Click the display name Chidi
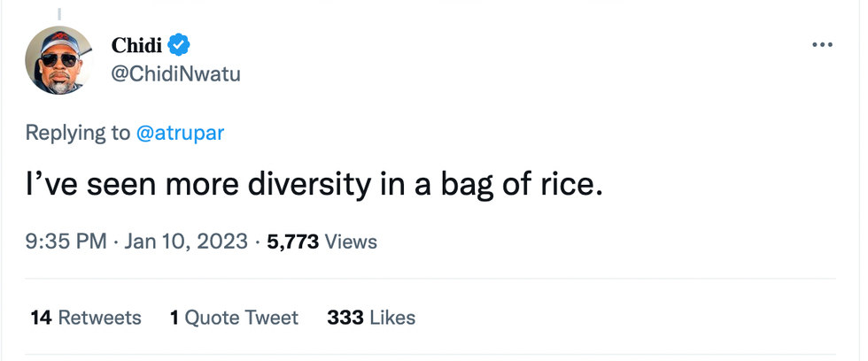Viewport: 868px width, 361px height. pyautogui.click(x=138, y=44)
